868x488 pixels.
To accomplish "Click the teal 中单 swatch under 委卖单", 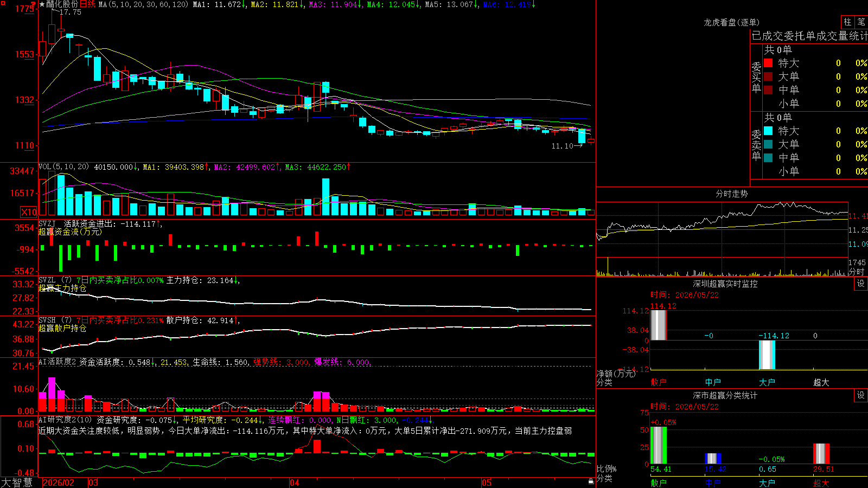I will tap(768, 158).
